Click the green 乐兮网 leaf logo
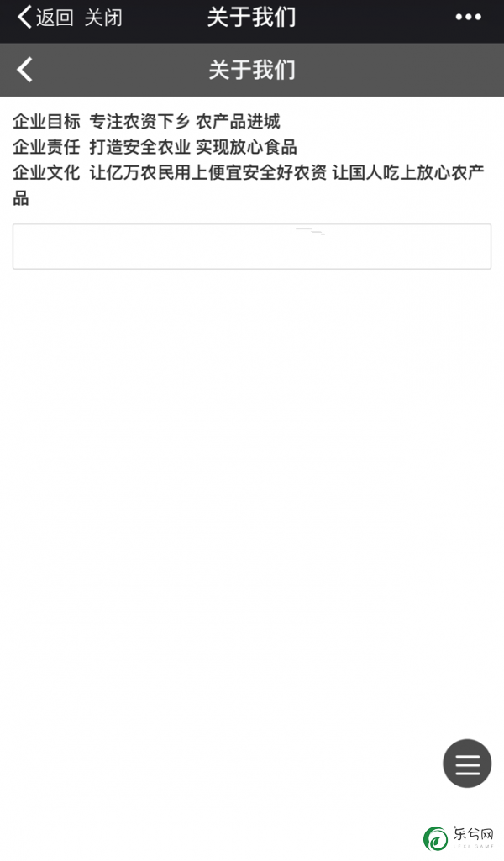This screenshot has height=861, width=504. point(435,838)
